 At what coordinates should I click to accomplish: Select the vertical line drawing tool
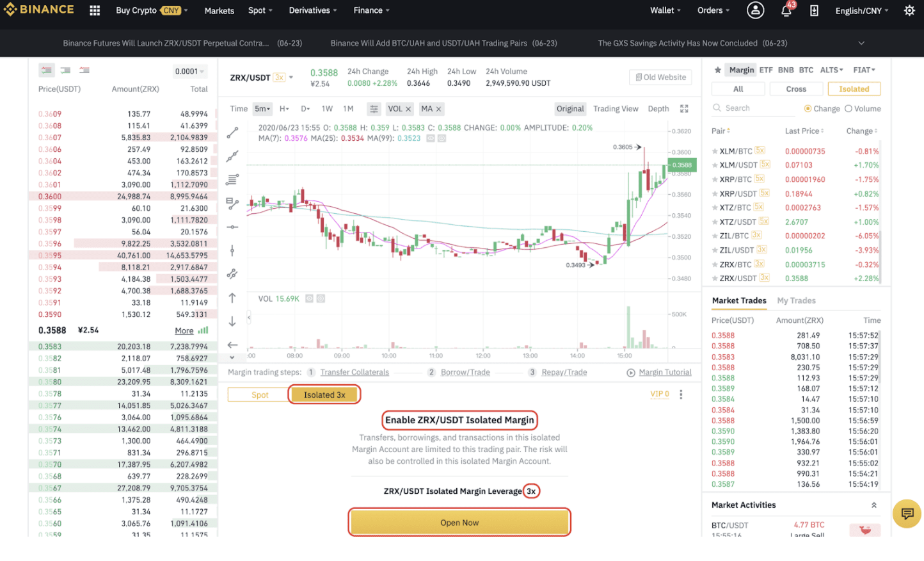[x=232, y=250]
